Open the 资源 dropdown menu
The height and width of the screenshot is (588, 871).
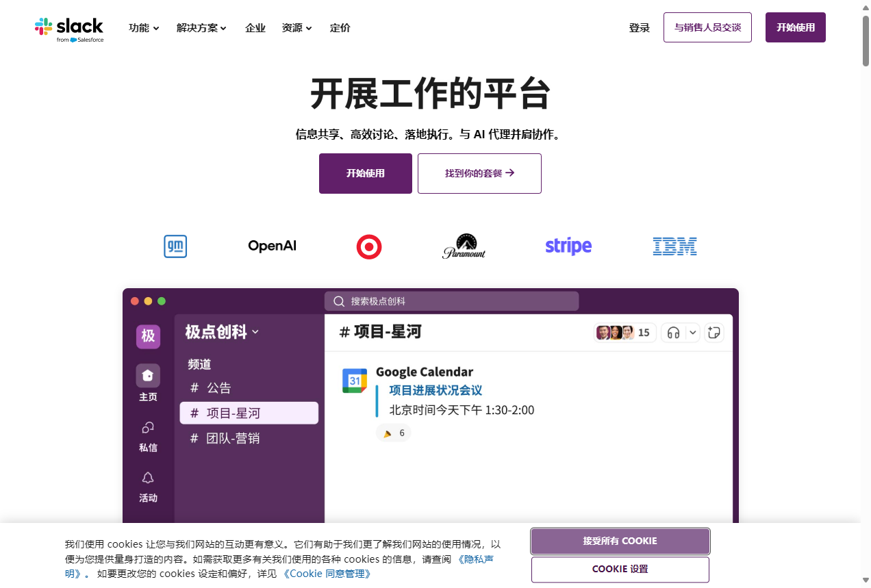pos(296,28)
